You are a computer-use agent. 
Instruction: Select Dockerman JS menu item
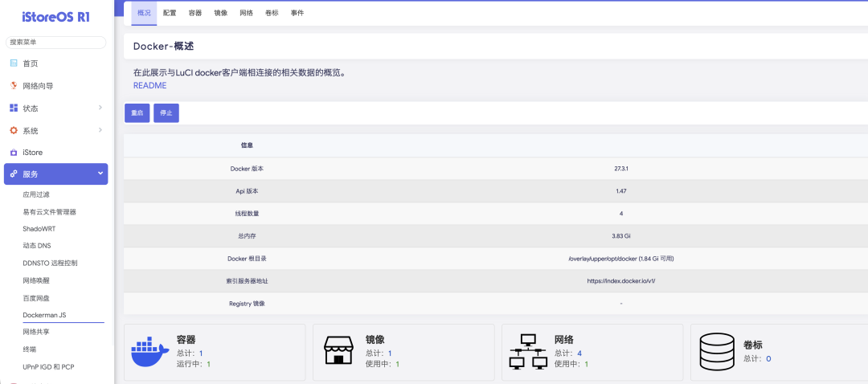(x=44, y=315)
